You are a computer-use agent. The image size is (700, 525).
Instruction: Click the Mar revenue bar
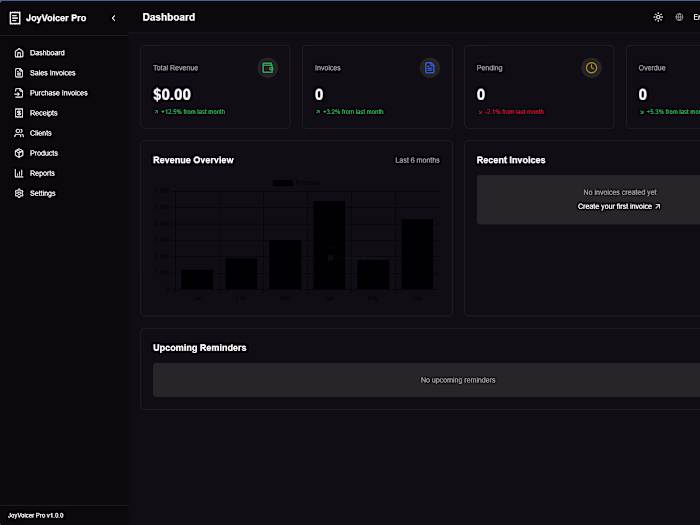(x=285, y=265)
